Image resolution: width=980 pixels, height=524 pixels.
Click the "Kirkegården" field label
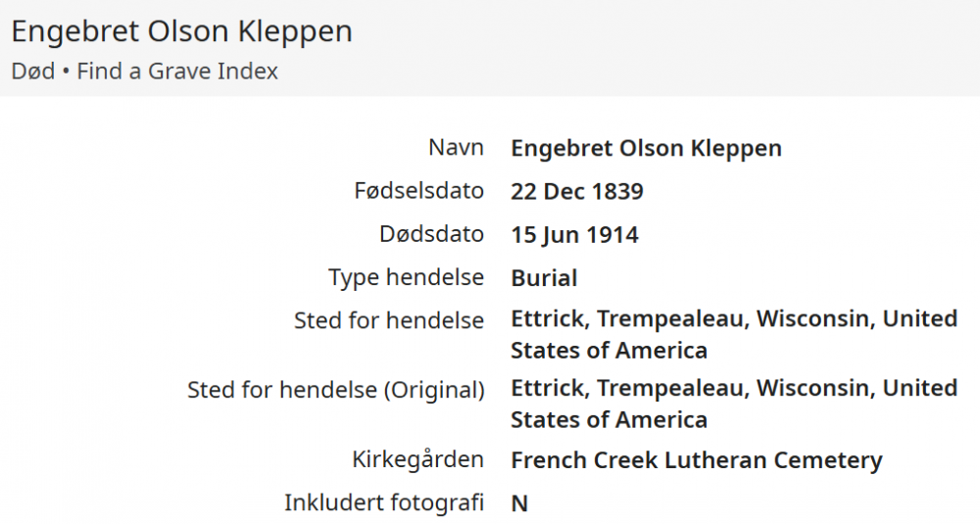[417, 459]
